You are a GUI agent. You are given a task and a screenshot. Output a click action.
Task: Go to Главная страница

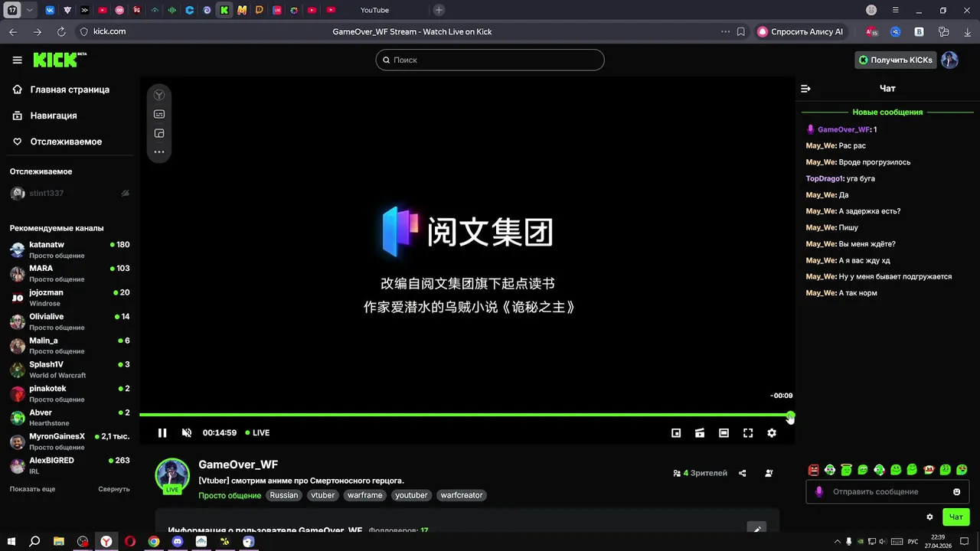(61, 90)
